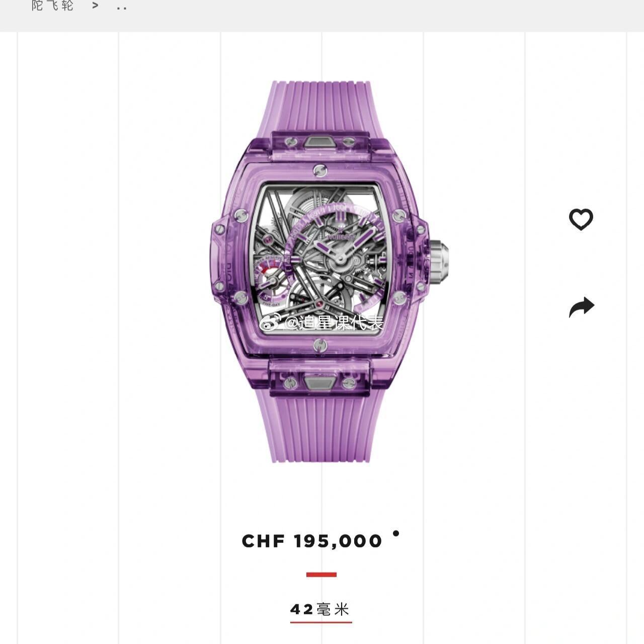Select the 42毫米 size option
The image size is (644, 644).
(x=320, y=610)
